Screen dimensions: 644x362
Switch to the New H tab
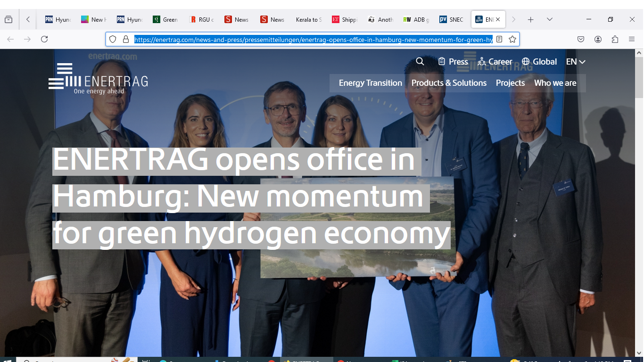94,19
